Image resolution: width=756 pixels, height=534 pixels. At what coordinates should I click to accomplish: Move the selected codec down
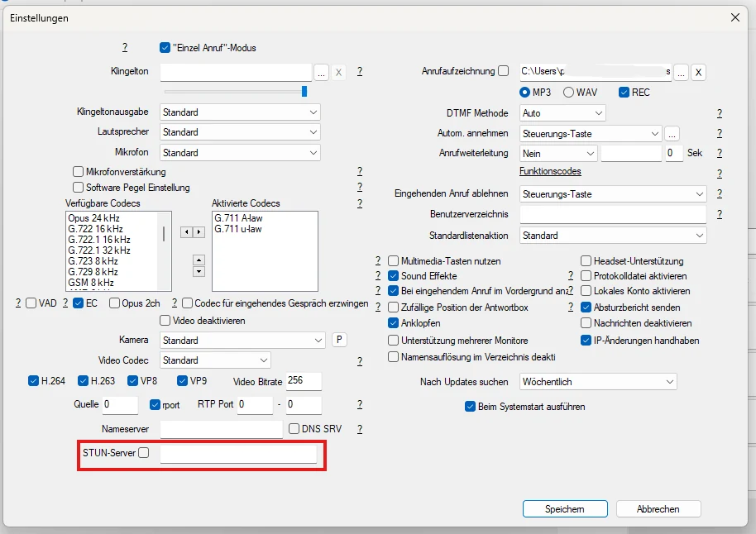tap(199, 271)
